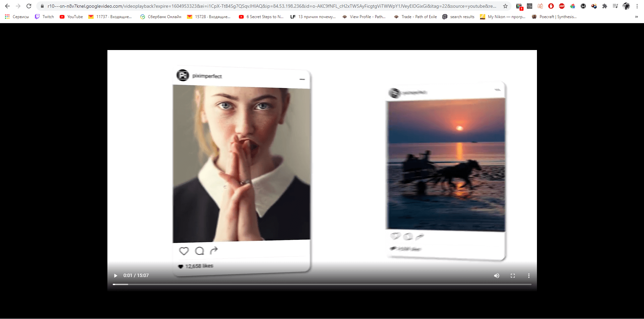Viewport: 644px width, 319px height.
Task: Open the extension with the red question badge
Action: [x=519, y=6]
